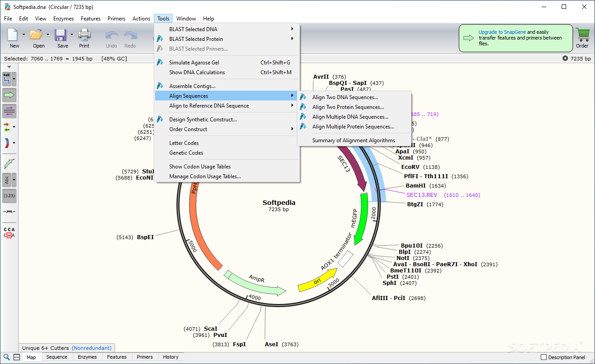Toggle the show primers purple arrows button
The height and width of the screenshot is (364, 595).
click(x=9, y=111)
